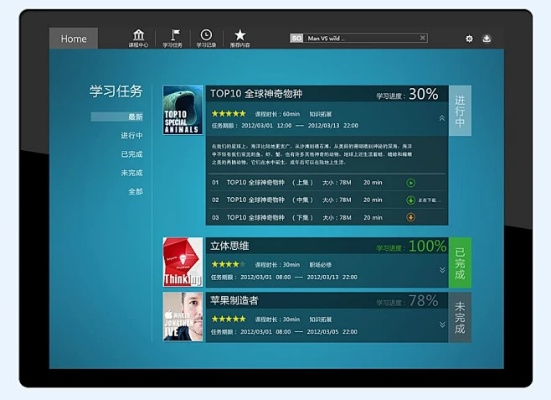Screen dimensions: 551x400
Task: Open the Jonathan Ive course thumbnail
Action: tap(183, 317)
